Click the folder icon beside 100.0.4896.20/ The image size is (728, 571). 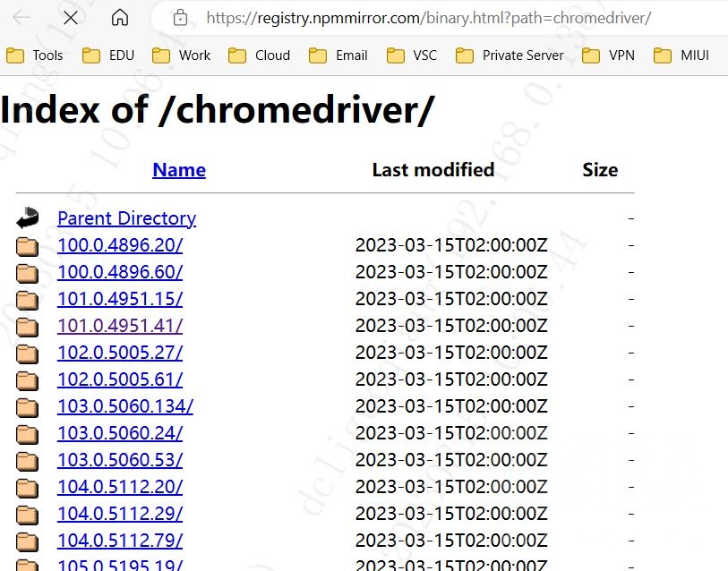(x=27, y=245)
